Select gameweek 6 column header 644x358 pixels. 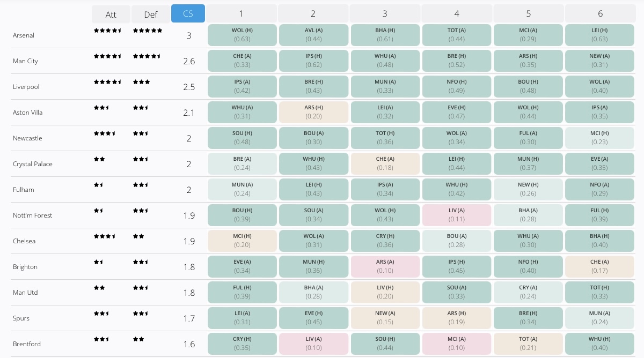click(601, 13)
